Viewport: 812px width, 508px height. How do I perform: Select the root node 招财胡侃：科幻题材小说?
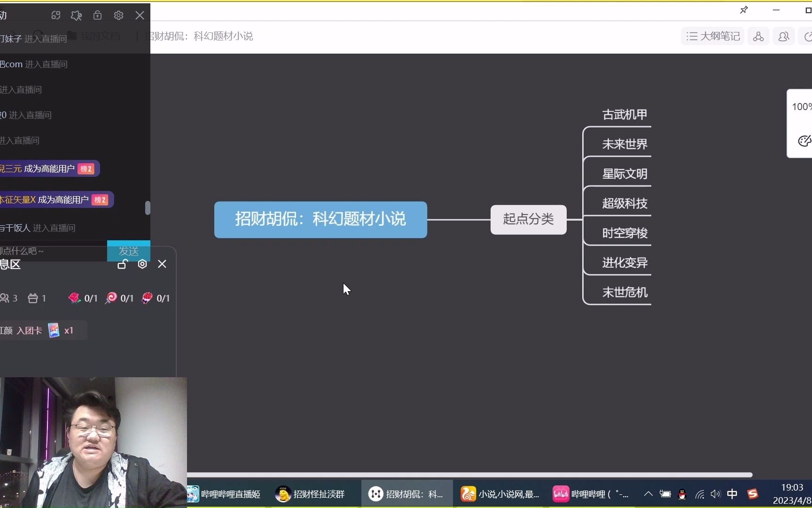pos(320,220)
